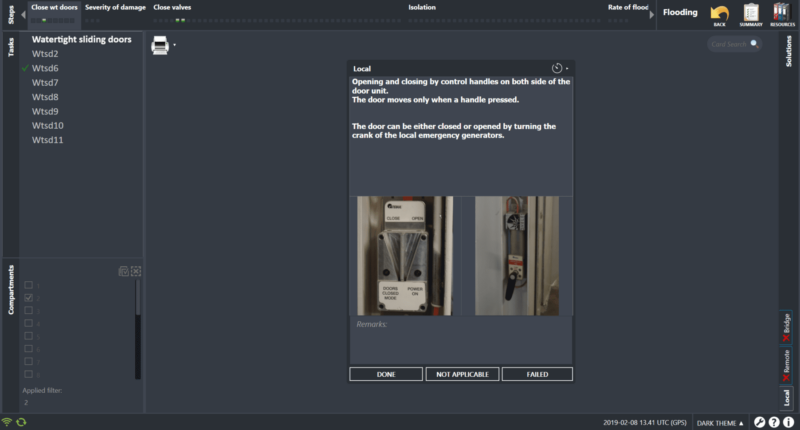
Task: Tick compartment 3 checkbox
Action: click(x=29, y=310)
